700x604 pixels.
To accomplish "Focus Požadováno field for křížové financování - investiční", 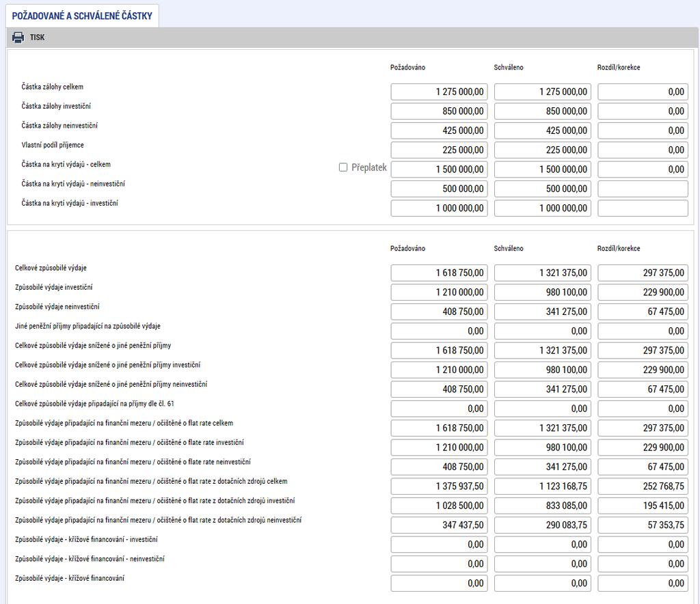I will [440, 545].
